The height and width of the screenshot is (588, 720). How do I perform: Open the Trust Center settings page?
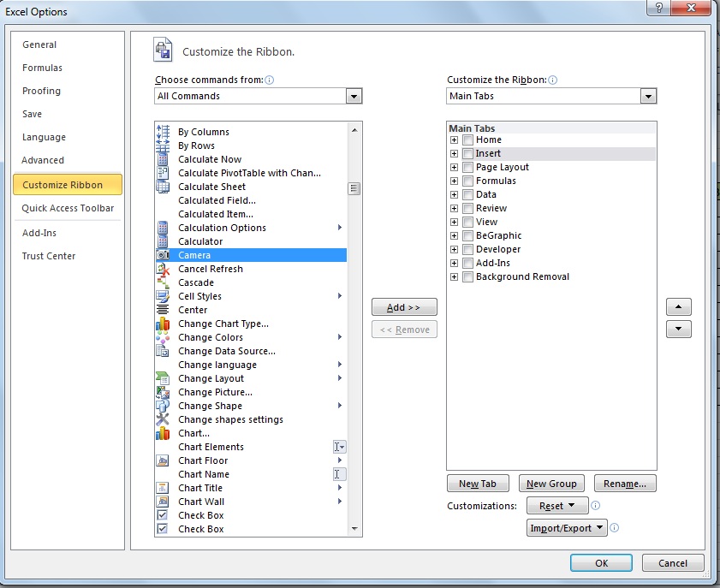pos(51,256)
